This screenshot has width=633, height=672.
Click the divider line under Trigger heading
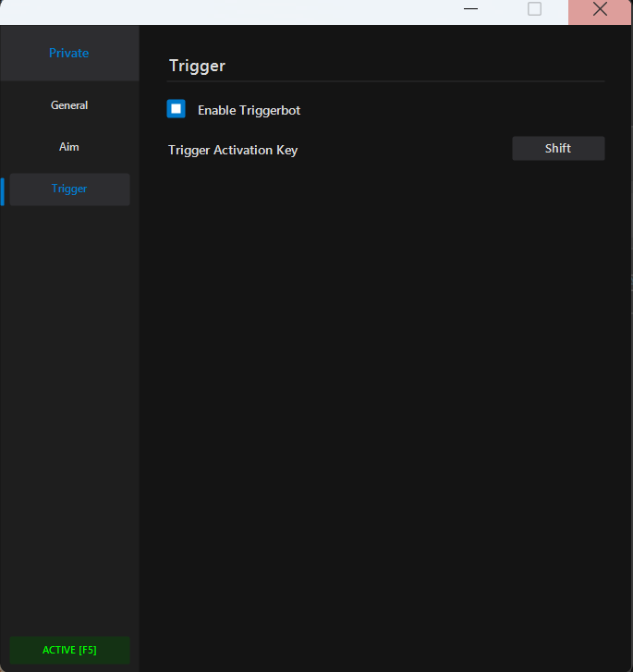point(386,81)
